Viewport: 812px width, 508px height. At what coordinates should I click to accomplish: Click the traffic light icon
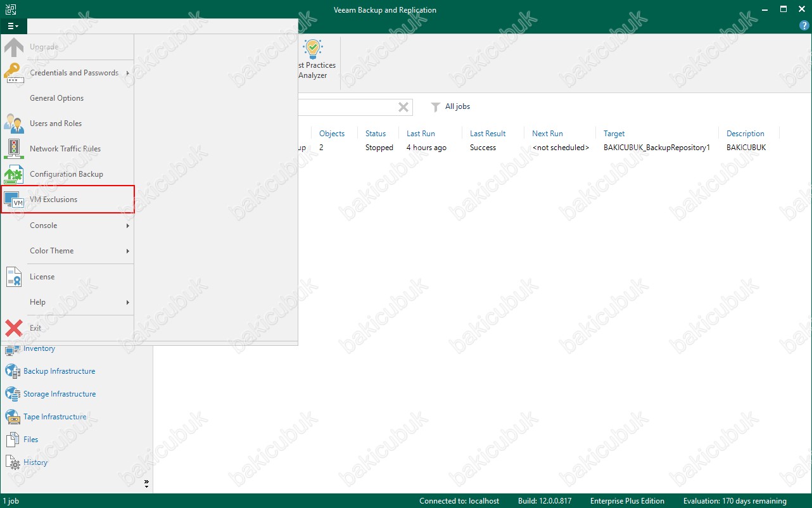14,149
